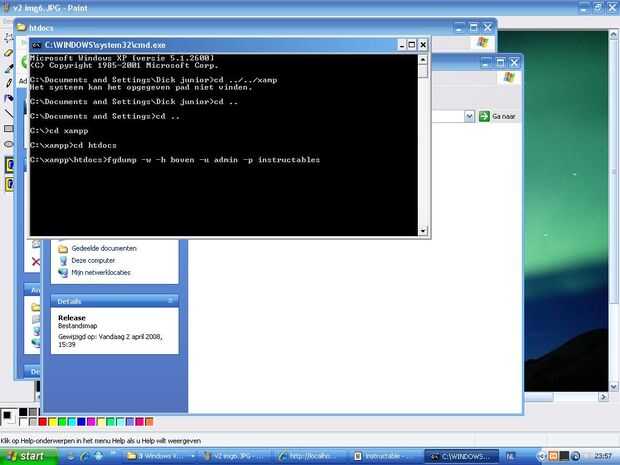Click Paint vertical scrollbar down arrow
The height and width of the screenshot is (465, 620).
pos(613,387)
